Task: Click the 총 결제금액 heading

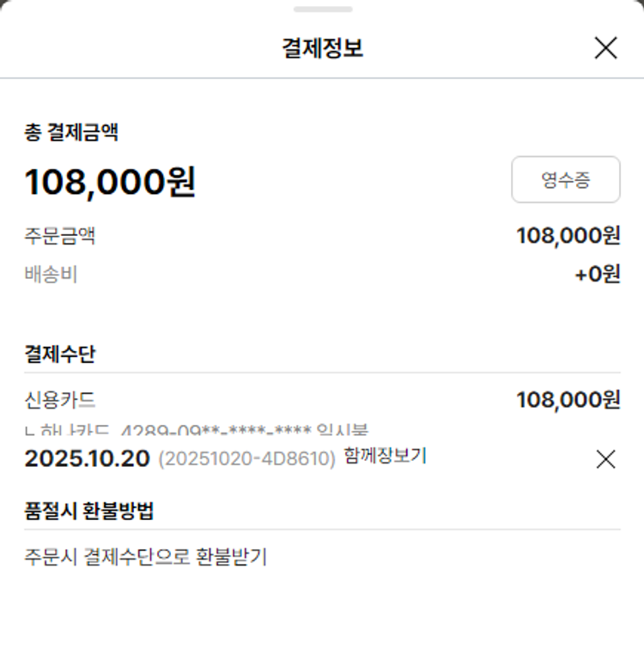Action: 71,132
